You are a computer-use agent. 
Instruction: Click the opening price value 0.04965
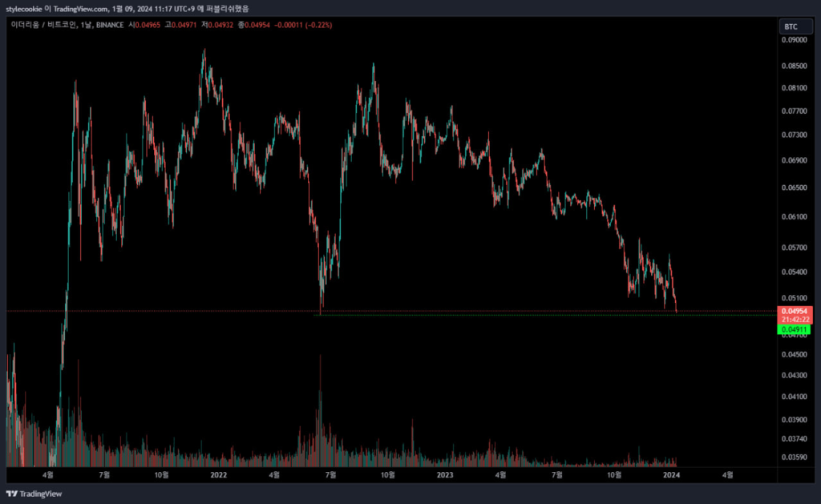tap(149, 26)
